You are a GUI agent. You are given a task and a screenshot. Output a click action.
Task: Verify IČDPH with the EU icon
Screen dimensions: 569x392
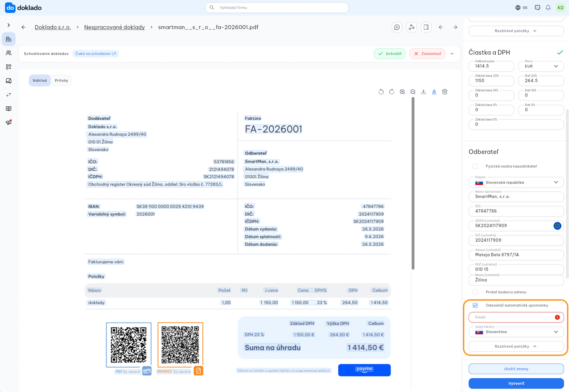coord(557,226)
